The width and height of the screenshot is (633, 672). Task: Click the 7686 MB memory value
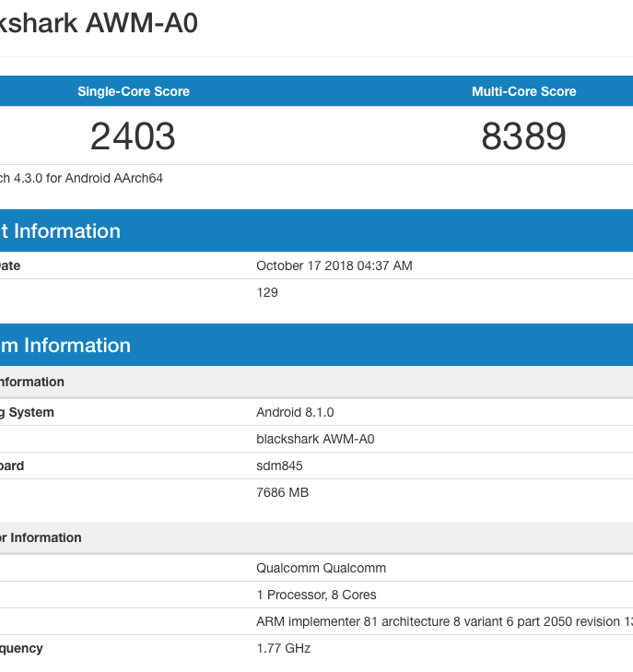pyautogui.click(x=282, y=492)
